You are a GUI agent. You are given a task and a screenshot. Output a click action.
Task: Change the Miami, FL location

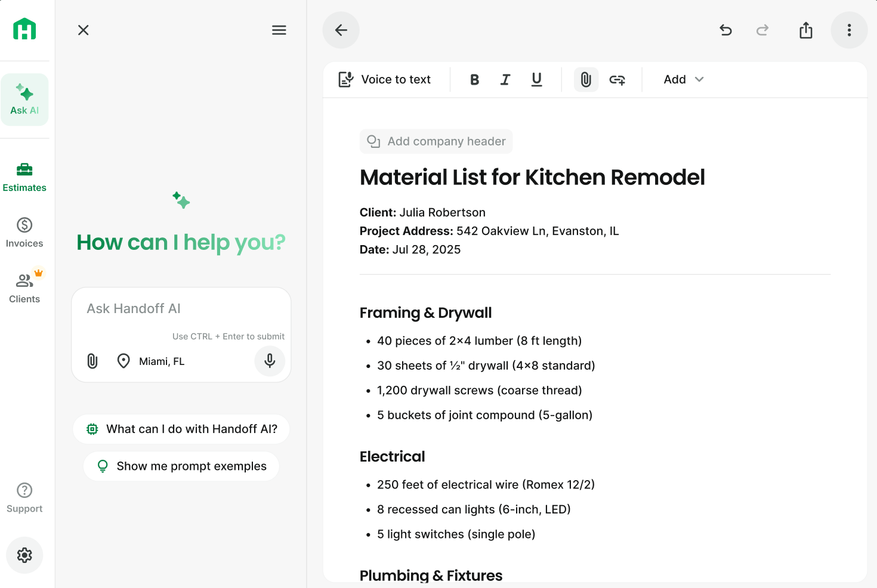[162, 361]
